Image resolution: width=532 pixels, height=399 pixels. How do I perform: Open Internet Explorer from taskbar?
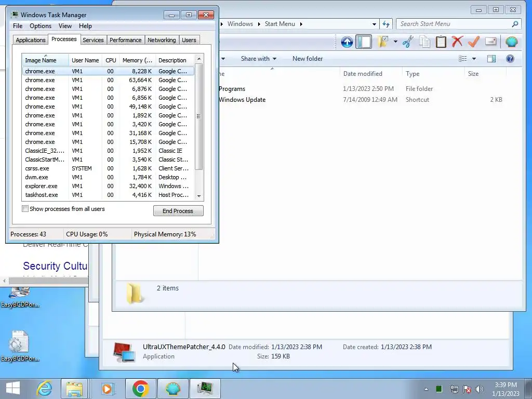point(45,389)
